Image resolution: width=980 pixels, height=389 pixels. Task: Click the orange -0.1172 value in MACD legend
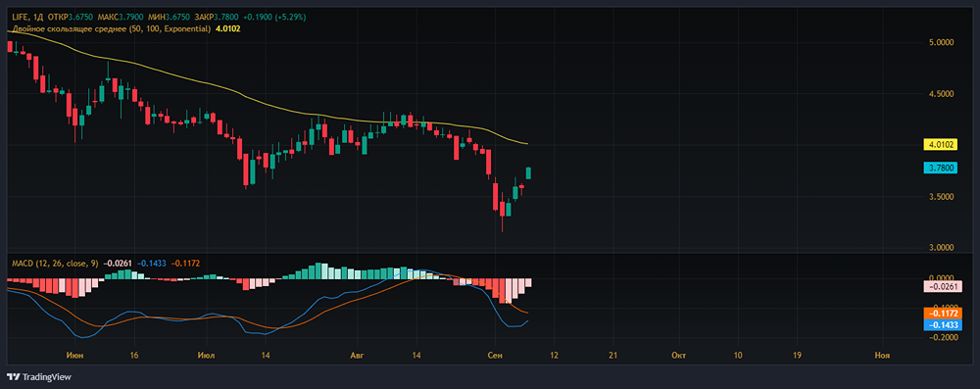pos(185,264)
